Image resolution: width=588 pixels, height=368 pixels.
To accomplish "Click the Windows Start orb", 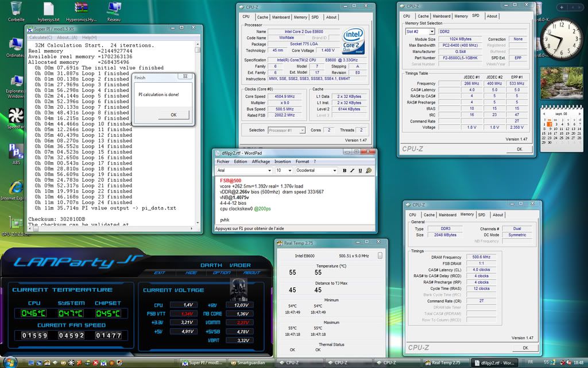I will click(10, 362).
